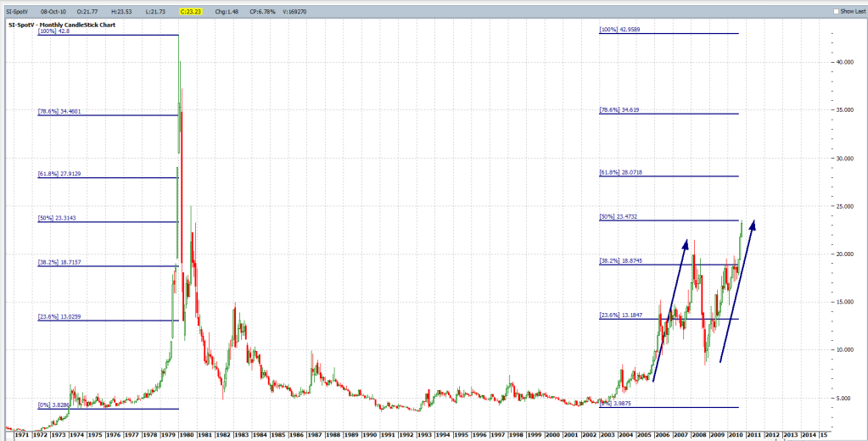Select the [38.2%] 18.8745 Fibonacci label

[620, 260]
